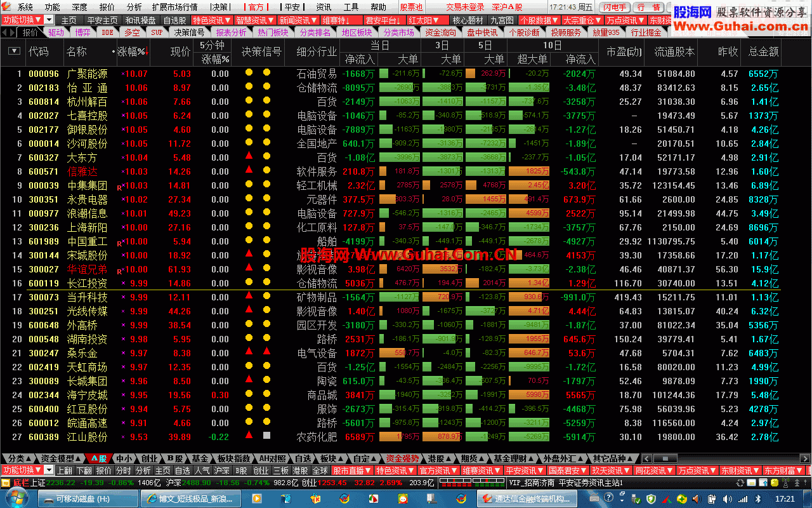Switch to the 资金流向 tab
This screenshot has width=812, height=508.
[440, 32]
